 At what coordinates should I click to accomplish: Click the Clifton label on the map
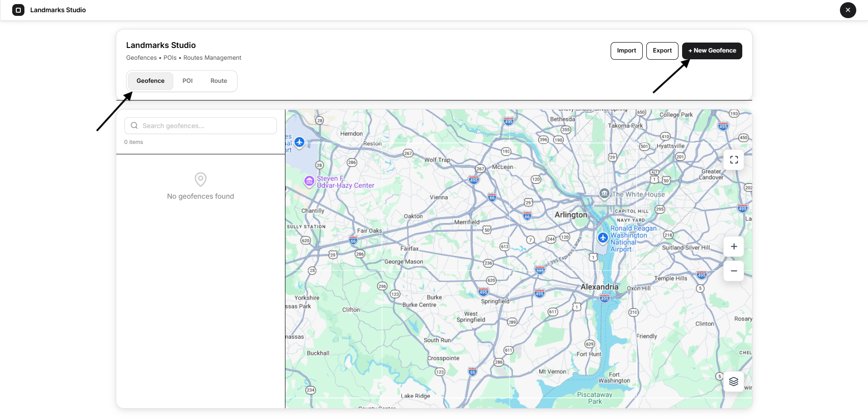click(351, 310)
